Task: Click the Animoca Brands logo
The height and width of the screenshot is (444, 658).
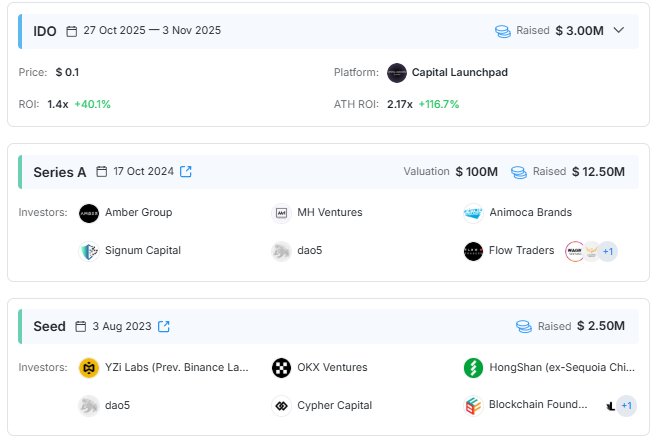Action: [x=474, y=213]
